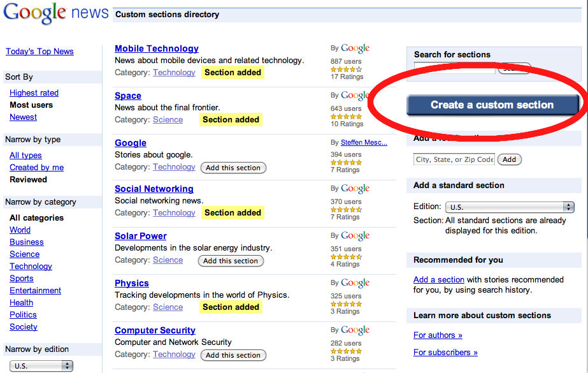Screen dimensions: 588x373
Task: Click the Google logo beside Computer Security
Action: point(354,330)
